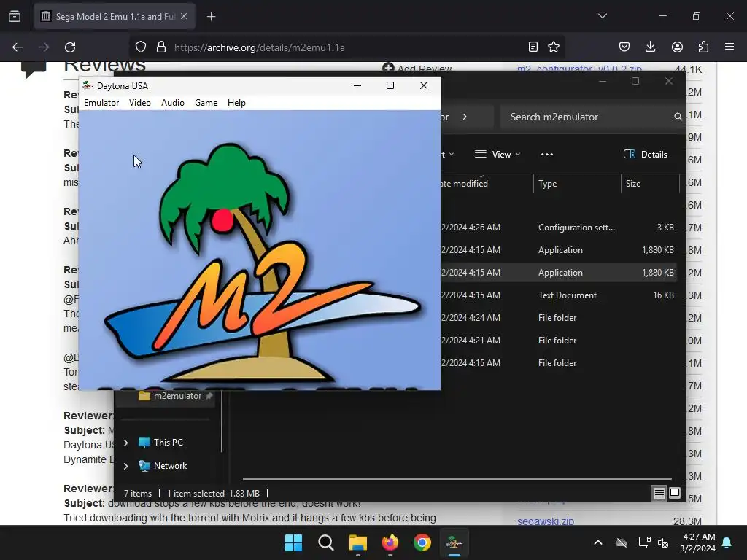Show hidden system tray icons

click(x=598, y=542)
